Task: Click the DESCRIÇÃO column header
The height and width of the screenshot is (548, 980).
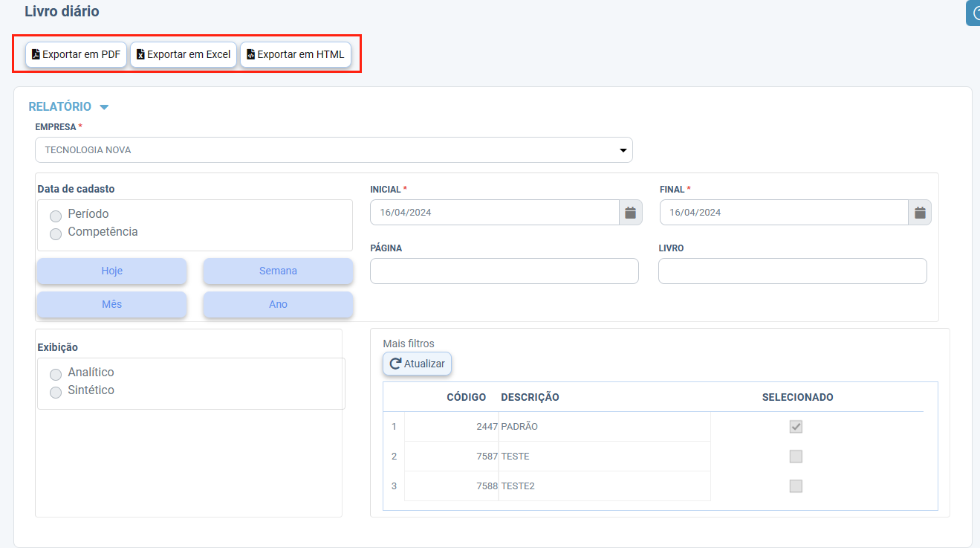Action: pos(530,397)
